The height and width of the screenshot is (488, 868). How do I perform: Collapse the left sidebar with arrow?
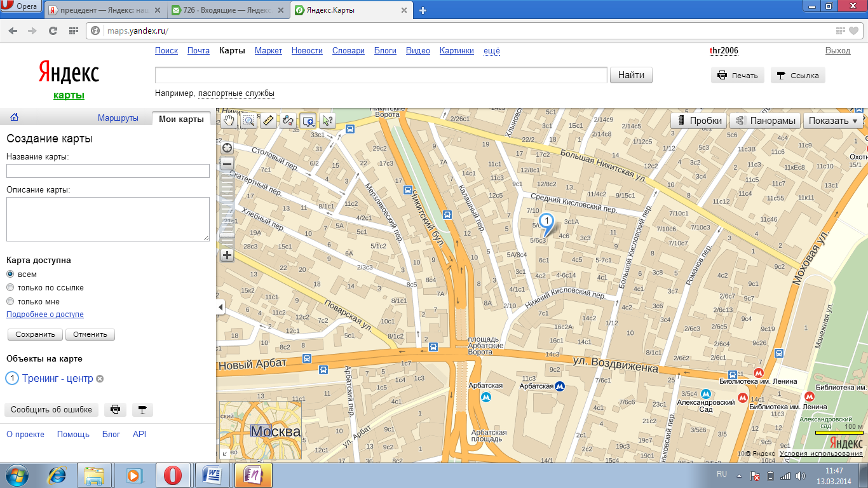click(220, 308)
